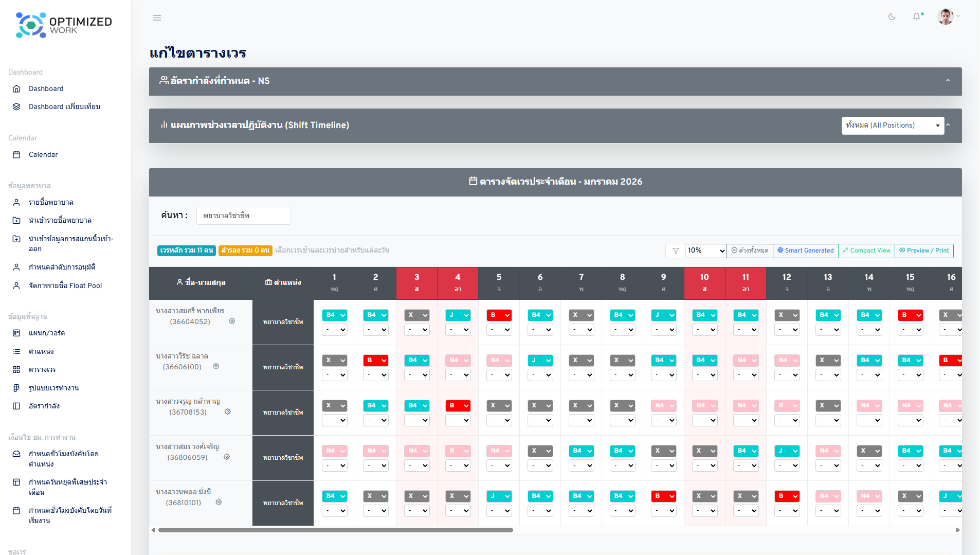
Task: Click the ล้างทั้งหมด clear-all button
Action: point(750,251)
